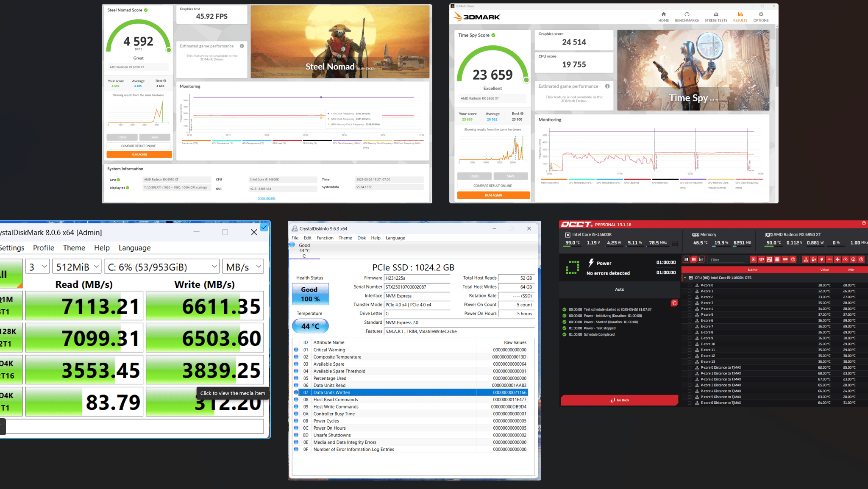Tick the P-core 3 Distance to TjMAX checkbox
This screenshot has height=489, width=868.
click(690, 385)
